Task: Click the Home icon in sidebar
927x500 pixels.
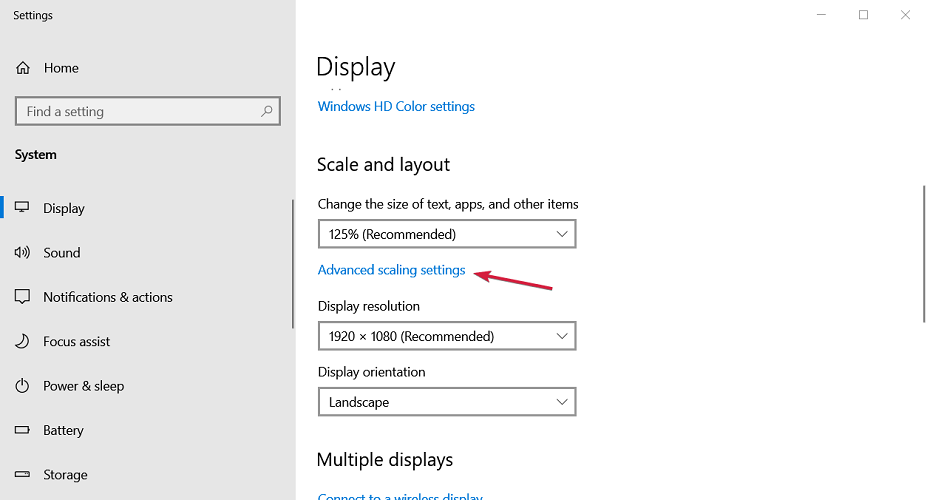Action: (x=22, y=68)
